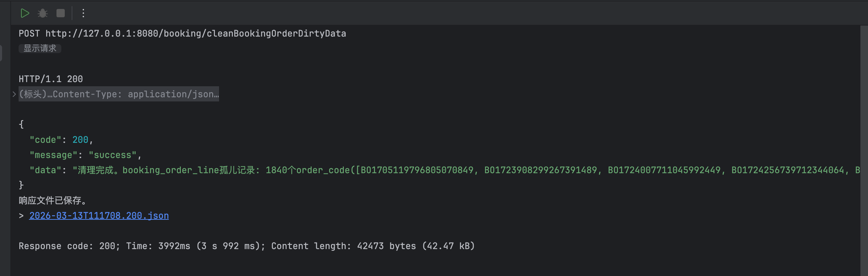Screen dimensions: 868x276
Task: Click the HTTP/1.1 200 status line
Action: [51, 79]
